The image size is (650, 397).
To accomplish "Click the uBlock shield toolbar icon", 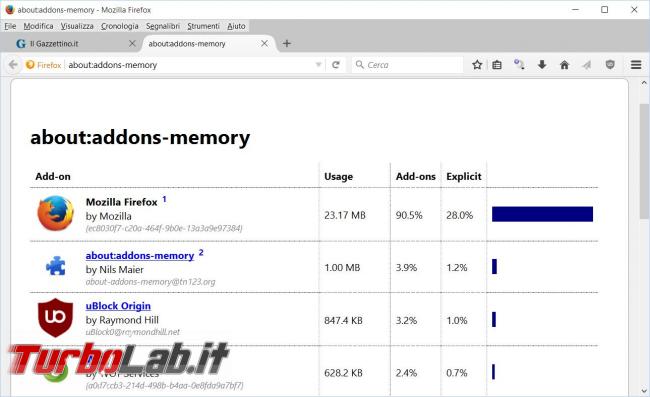I will (610, 64).
